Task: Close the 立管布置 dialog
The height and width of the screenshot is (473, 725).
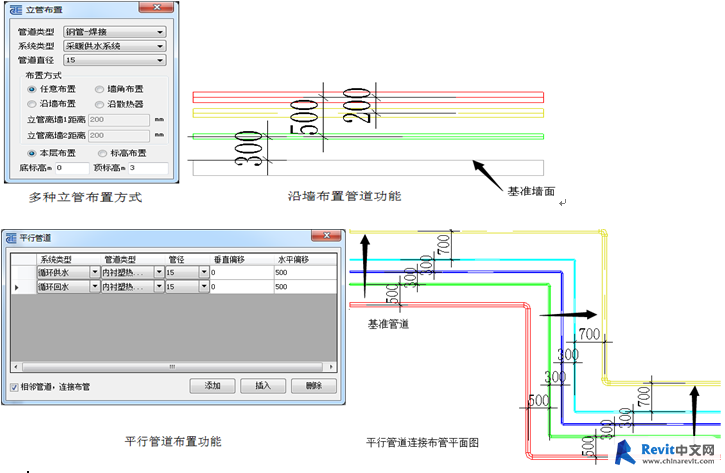Action: (156, 7)
